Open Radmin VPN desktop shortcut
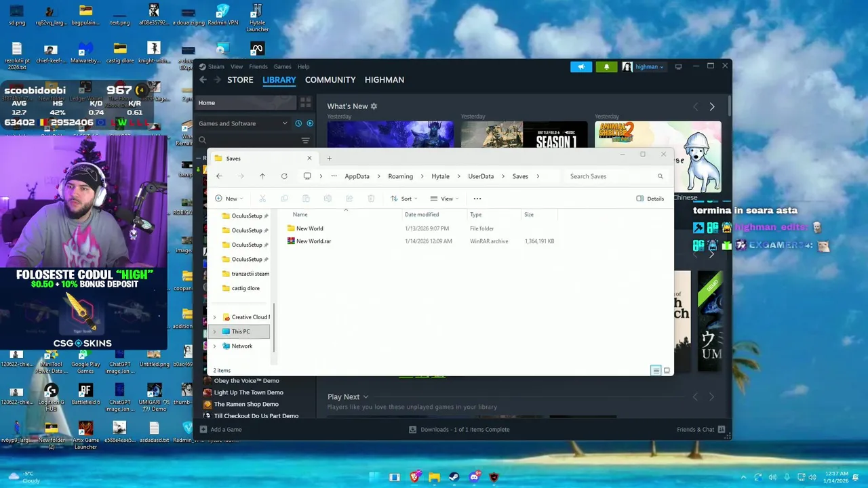Screen dimensions: 868x488 tap(222, 15)
